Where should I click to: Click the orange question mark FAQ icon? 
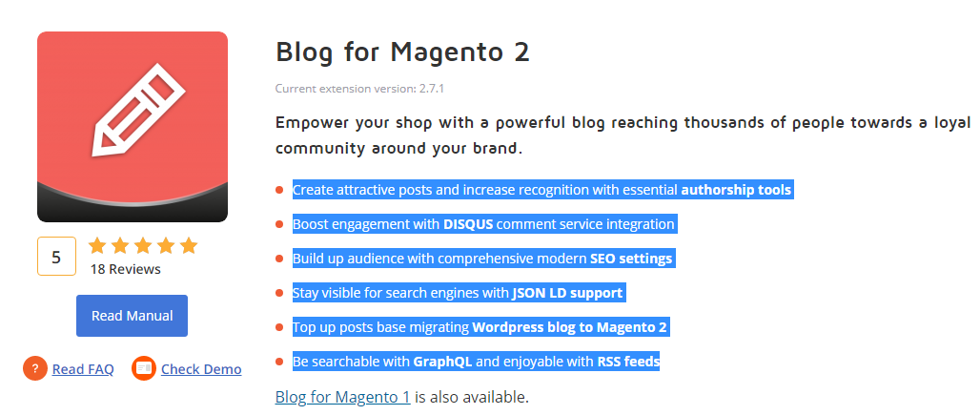pos(34,368)
